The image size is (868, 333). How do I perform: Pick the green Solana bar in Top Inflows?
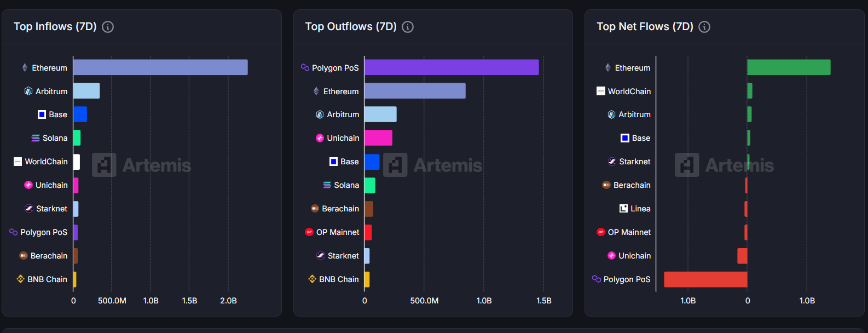pos(77,138)
